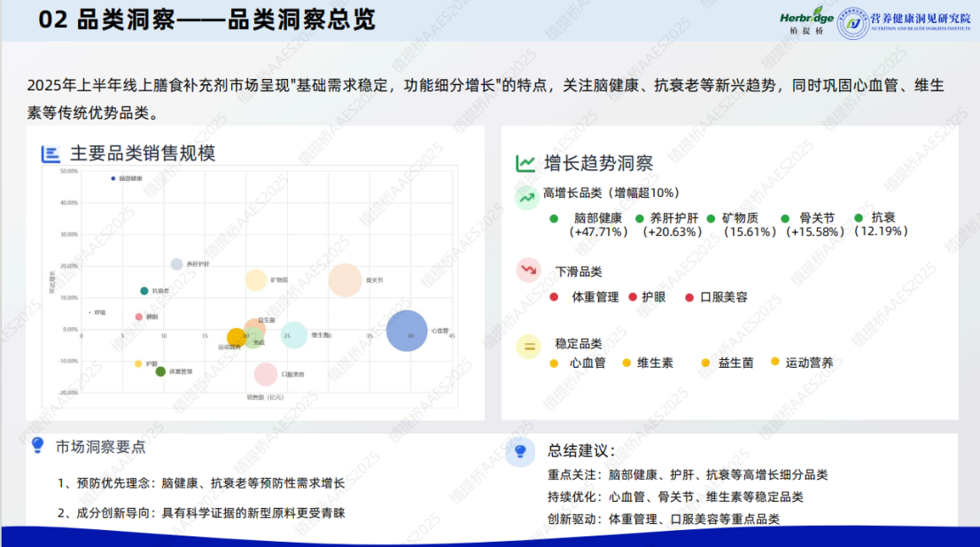Click the bar chart icon beside 主要品类销售规模
The width and height of the screenshot is (980, 547).
click(x=51, y=154)
